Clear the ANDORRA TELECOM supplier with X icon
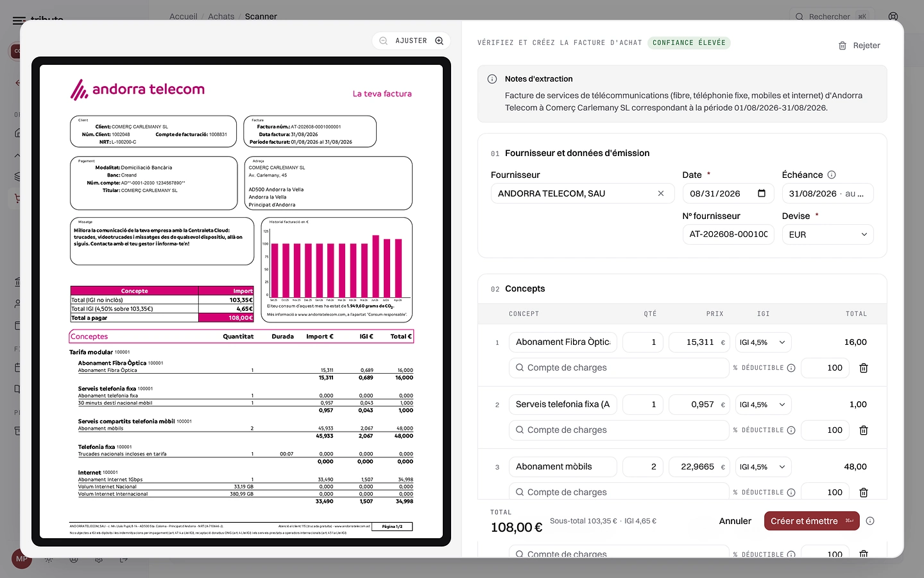 coord(661,193)
